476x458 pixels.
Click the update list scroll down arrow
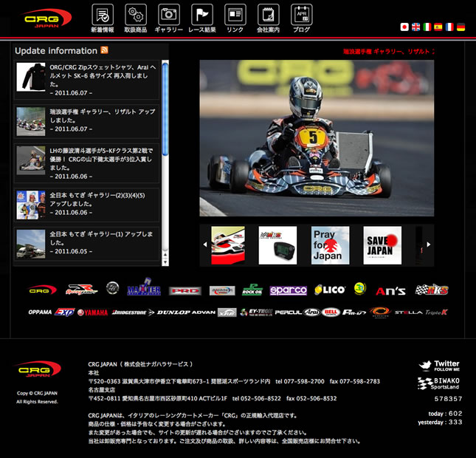click(165, 262)
